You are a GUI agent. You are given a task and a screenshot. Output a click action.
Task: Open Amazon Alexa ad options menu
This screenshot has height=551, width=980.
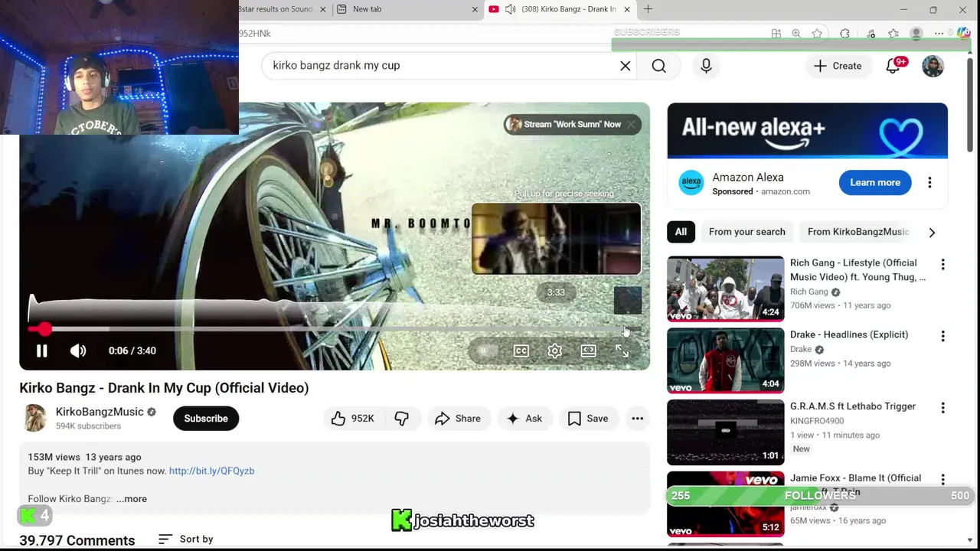pos(929,182)
